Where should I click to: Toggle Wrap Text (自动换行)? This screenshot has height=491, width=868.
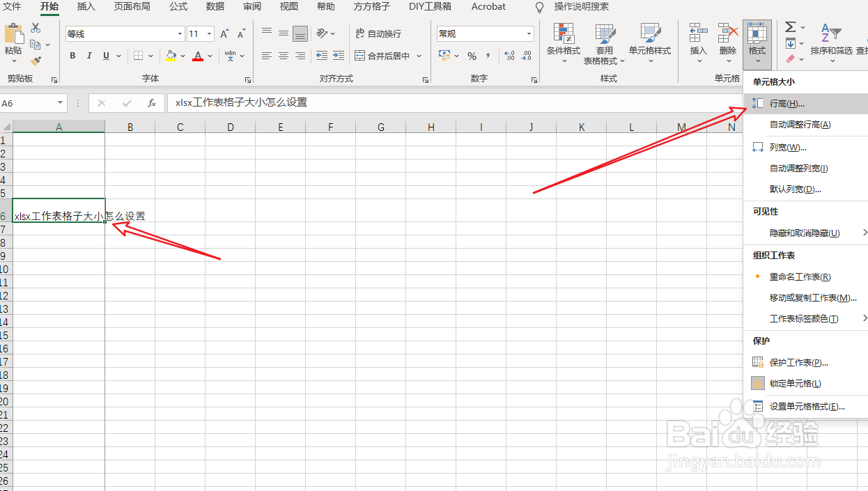[x=378, y=33]
